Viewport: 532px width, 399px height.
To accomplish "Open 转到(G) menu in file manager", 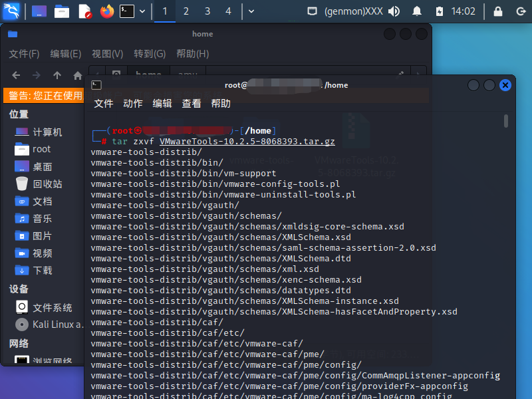I will [150, 54].
